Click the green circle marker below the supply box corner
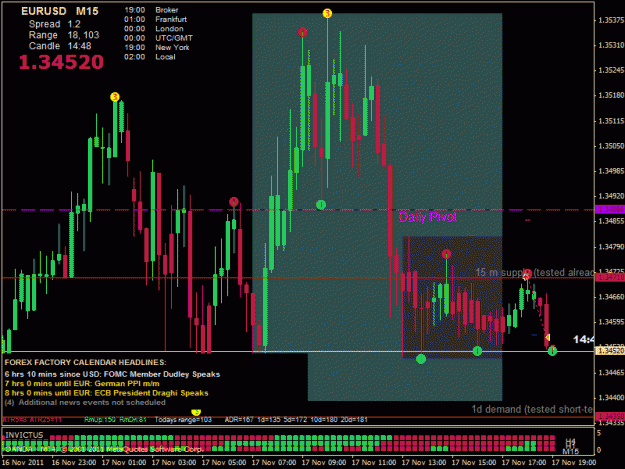625x469 pixels. click(x=421, y=359)
